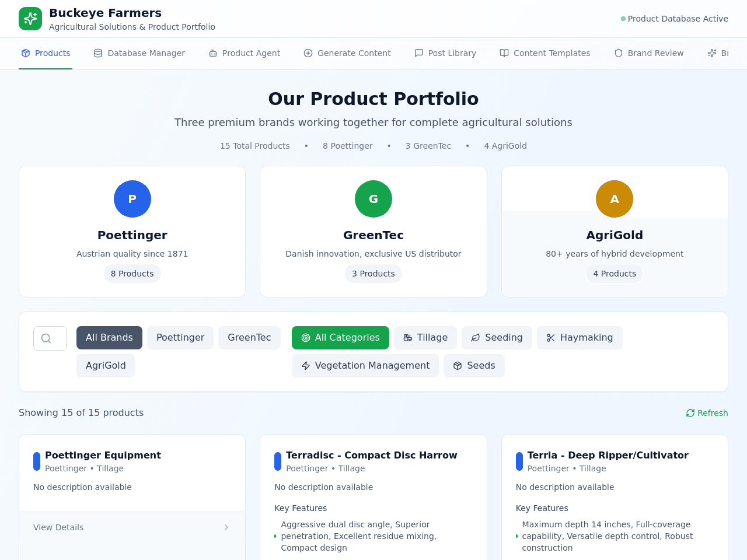Switch to the Post Library tab

point(445,53)
